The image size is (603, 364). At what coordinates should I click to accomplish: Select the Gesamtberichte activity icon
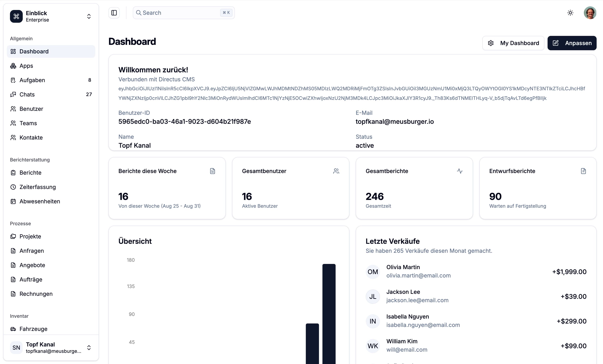tap(460, 171)
